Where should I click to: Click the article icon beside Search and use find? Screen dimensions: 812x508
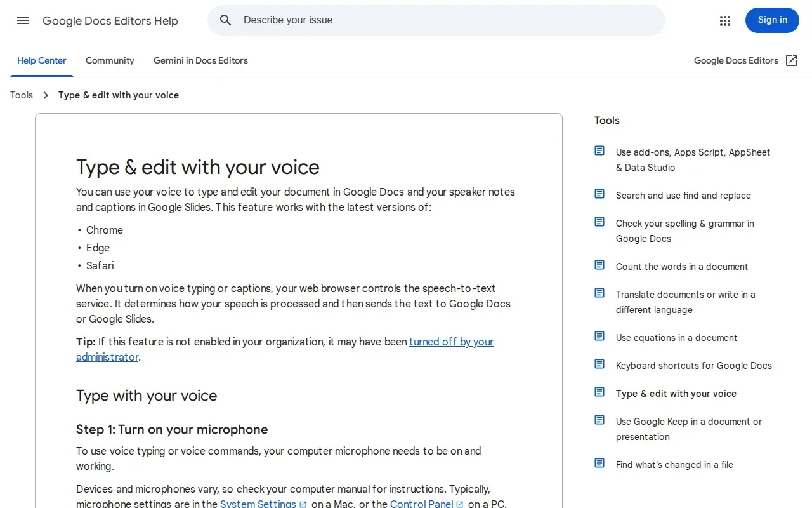click(x=599, y=194)
